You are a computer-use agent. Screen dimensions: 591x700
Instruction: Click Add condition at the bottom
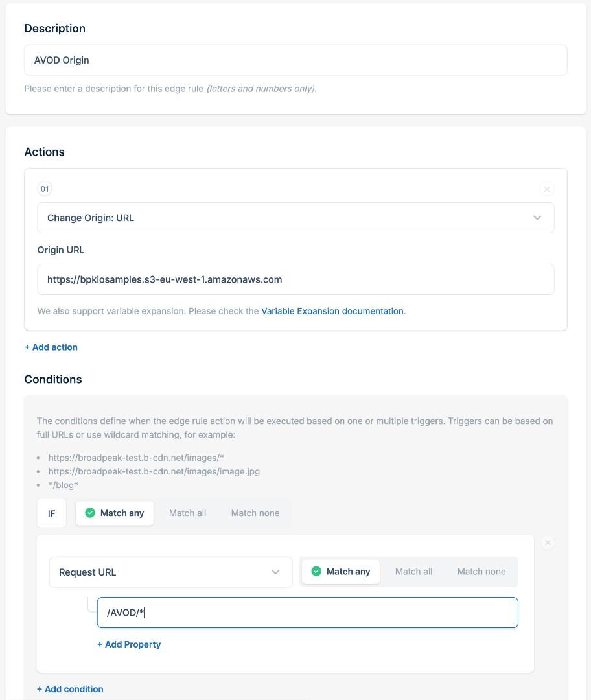tap(70, 689)
